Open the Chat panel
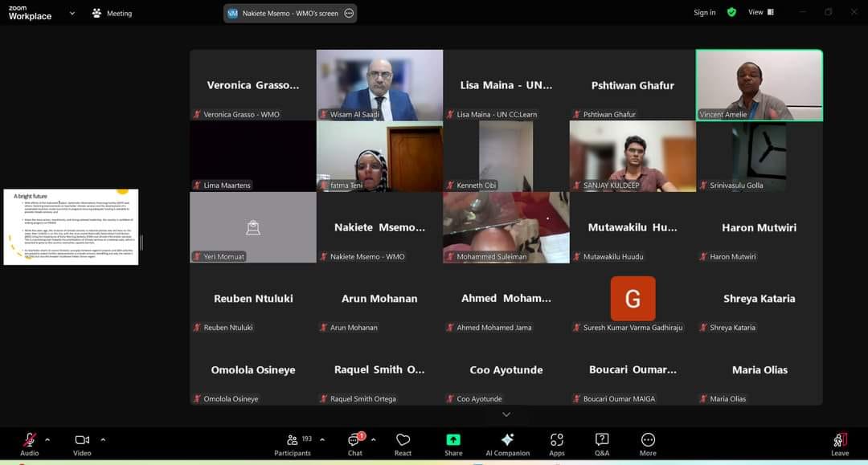The image size is (868, 465). pyautogui.click(x=354, y=441)
